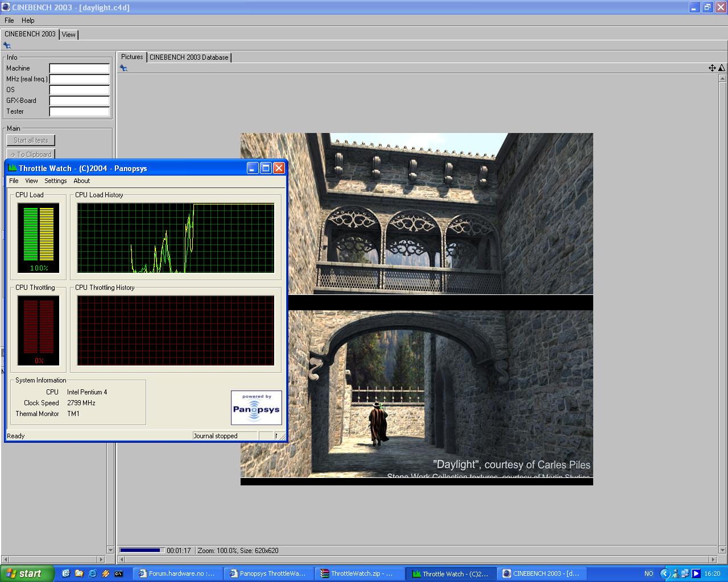The width and height of the screenshot is (728, 582).
Task: Open the Settings menu in Throttle Watch
Action: click(56, 181)
